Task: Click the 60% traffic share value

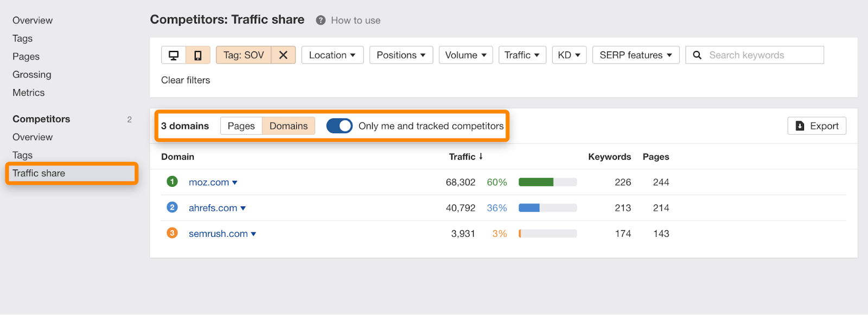Action: tap(497, 182)
